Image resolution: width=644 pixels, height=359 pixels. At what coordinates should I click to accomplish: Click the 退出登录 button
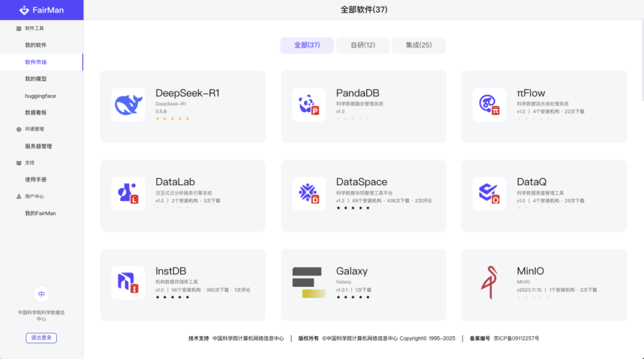click(x=41, y=338)
